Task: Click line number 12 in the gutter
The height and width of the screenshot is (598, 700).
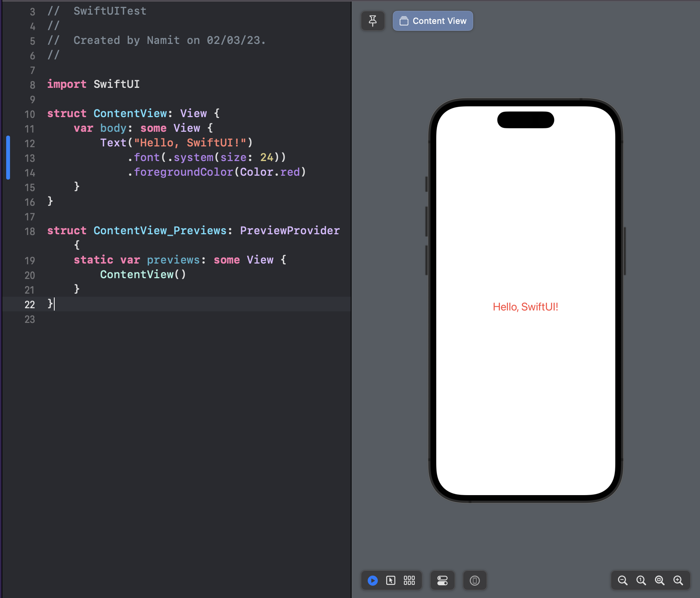Action: [x=30, y=143]
